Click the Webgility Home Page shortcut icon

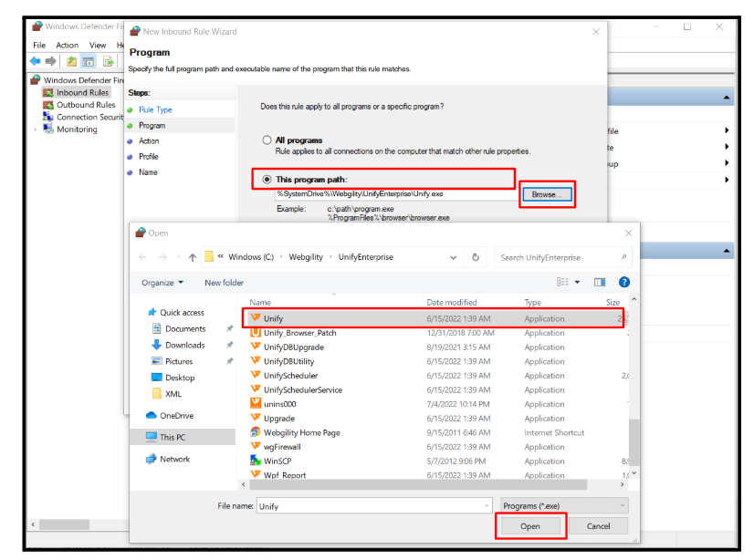257,432
